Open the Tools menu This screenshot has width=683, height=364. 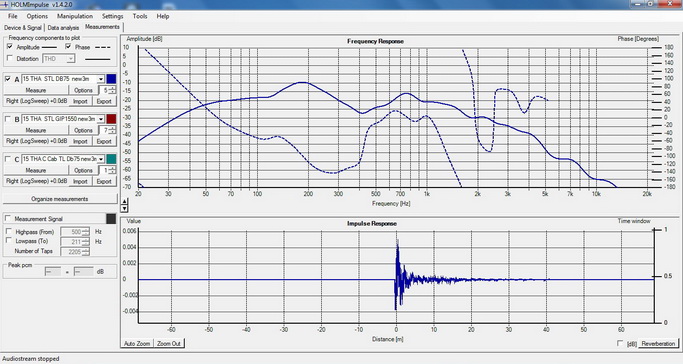[x=140, y=16]
